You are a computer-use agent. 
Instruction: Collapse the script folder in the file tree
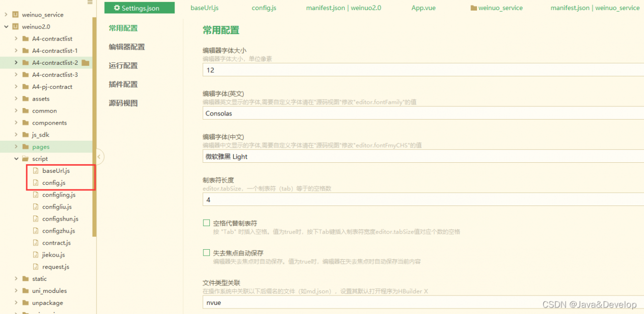click(17, 158)
